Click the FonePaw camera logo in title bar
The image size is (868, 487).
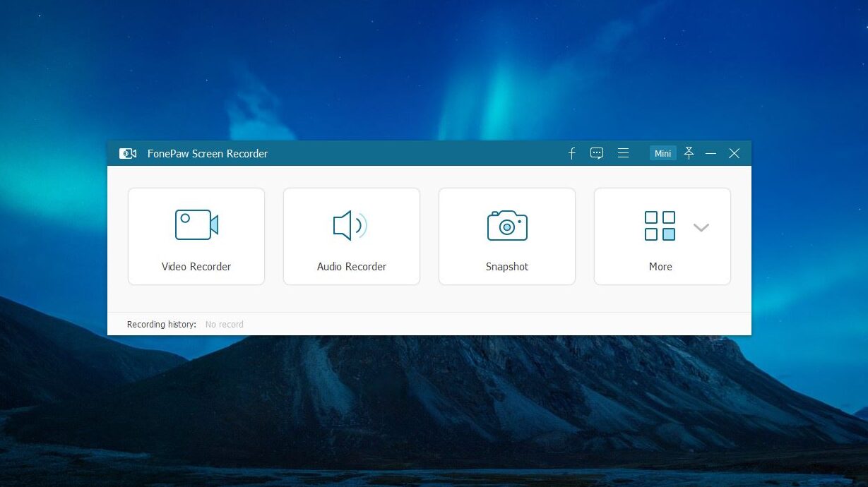tap(128, 153)
